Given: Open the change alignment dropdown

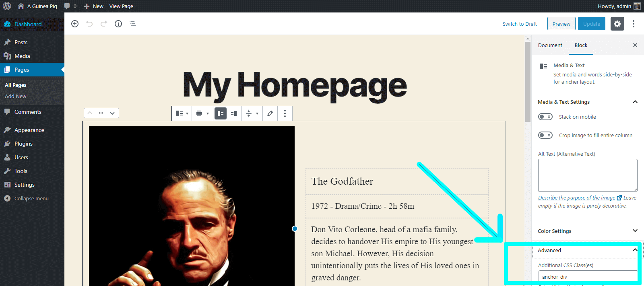Looking at the screenshot, I should click(x=202, y=113).
